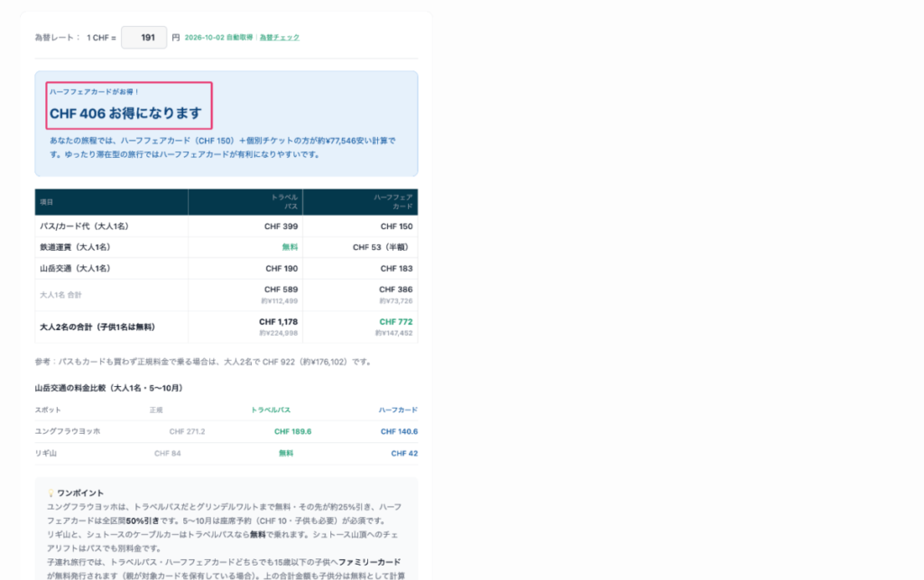Click the CHF 386 subtotal
Screen dimensions: 924x580
coord(396,290)
